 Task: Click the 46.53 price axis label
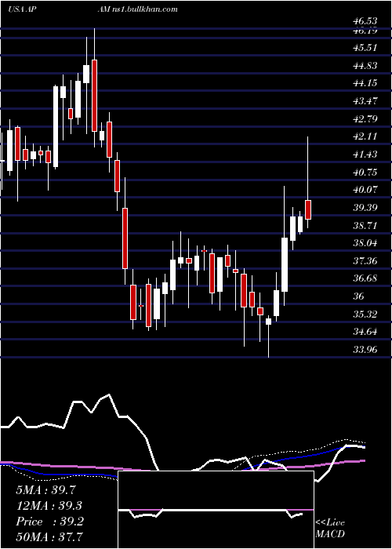365,22
